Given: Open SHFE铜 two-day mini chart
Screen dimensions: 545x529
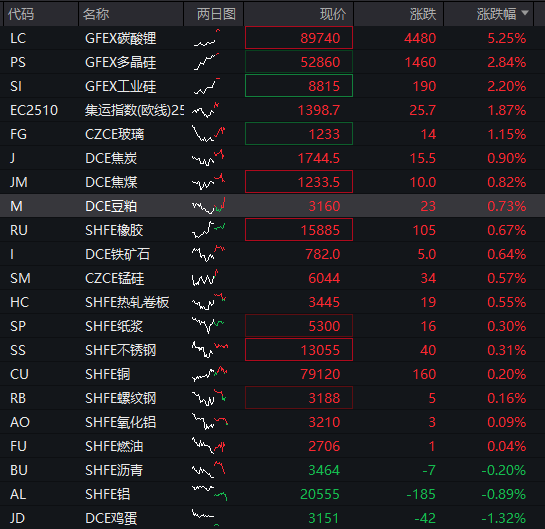Looking at the screenshot, I should (x=210, y=374).
